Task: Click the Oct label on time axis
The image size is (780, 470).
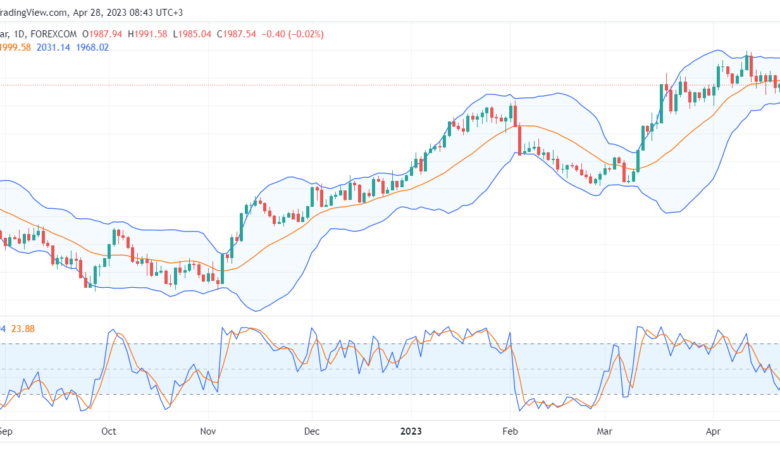Action: [108, 431]
